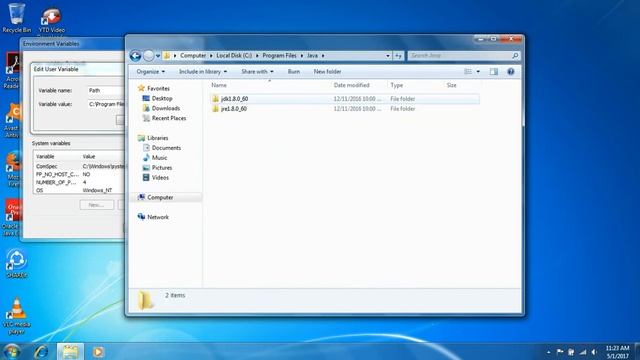Image resolution: width=640 pixels, height=360 pixels.
Task: Click the Java breadcrumb segment
Action: point(313,56)
